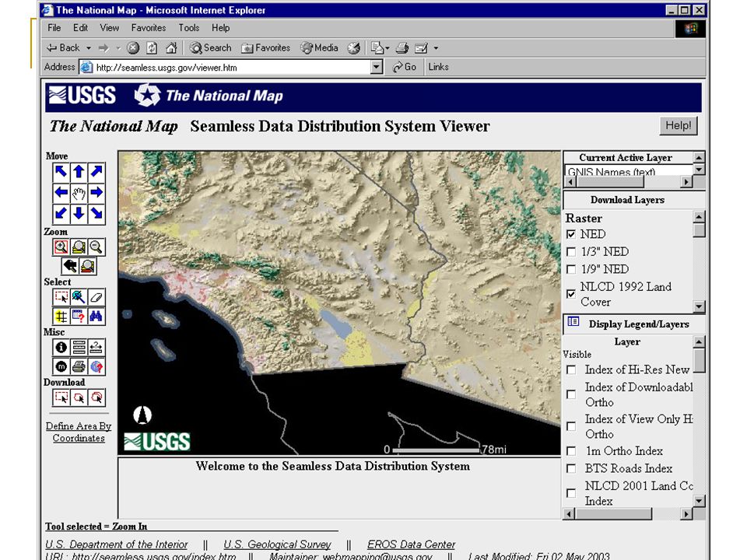The width and height of the screenshot is (747, 560).
Task: Click the dashed rectangle tool under Download
Action: point(61,397)
